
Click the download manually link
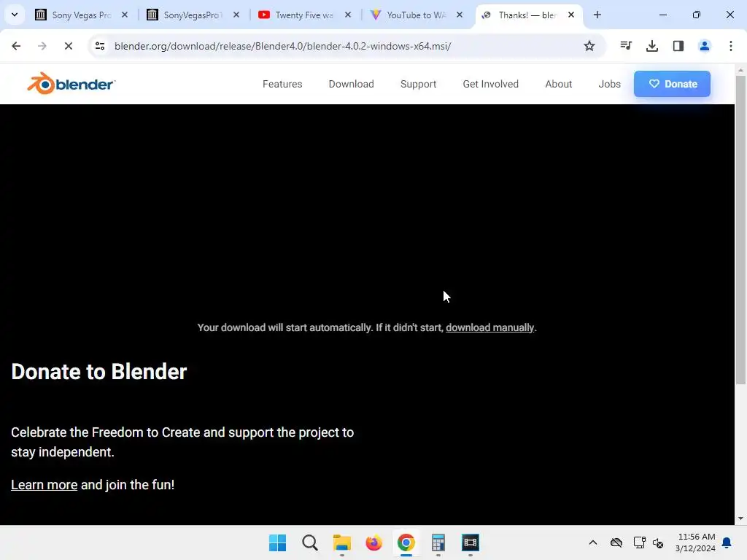coord(489,327)
